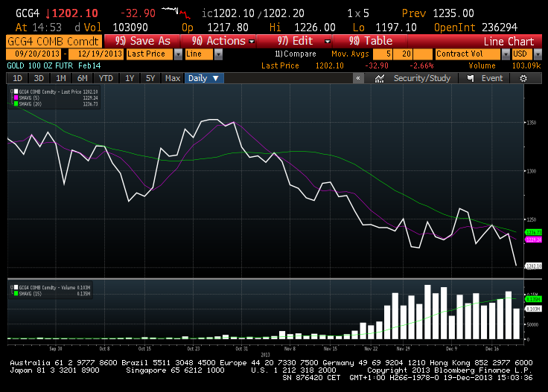Click the Security/Study chart icon
The image size is (548, 392).
pos(380,79)
